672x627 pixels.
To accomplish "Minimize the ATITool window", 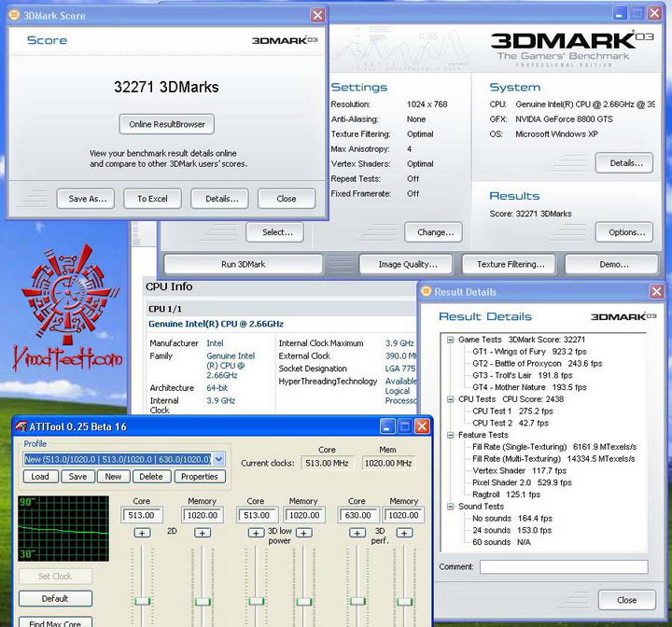I will tap(387, 426).
